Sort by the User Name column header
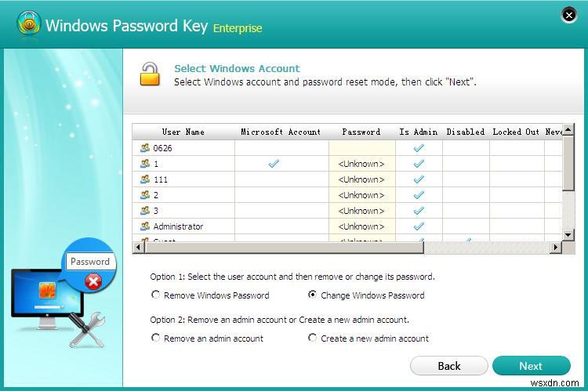 click(x=183, y=132)
